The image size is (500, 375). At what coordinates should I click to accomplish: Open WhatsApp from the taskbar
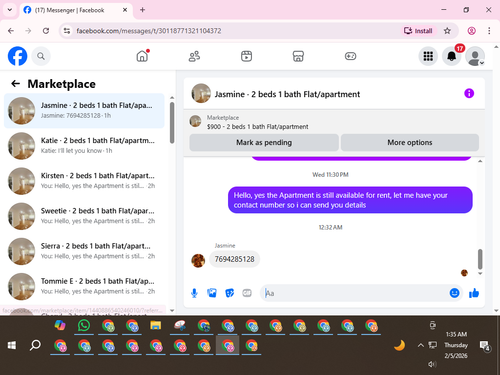click(x=84, y=325)
